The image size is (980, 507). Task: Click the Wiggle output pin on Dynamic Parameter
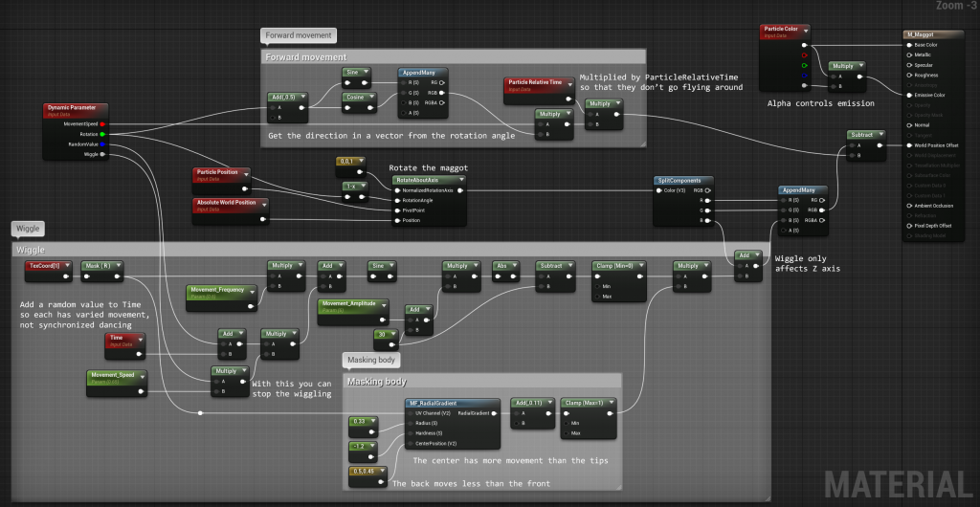click(x=101, y=154)
